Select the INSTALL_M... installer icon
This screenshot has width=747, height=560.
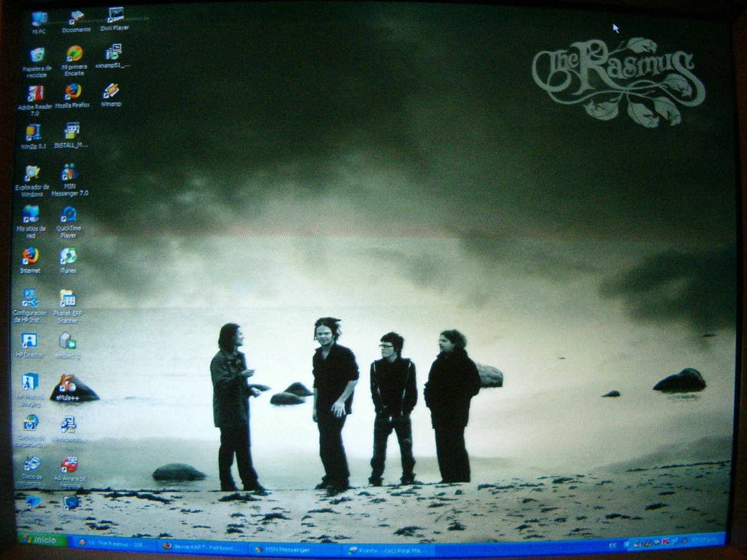click(71, 136)
